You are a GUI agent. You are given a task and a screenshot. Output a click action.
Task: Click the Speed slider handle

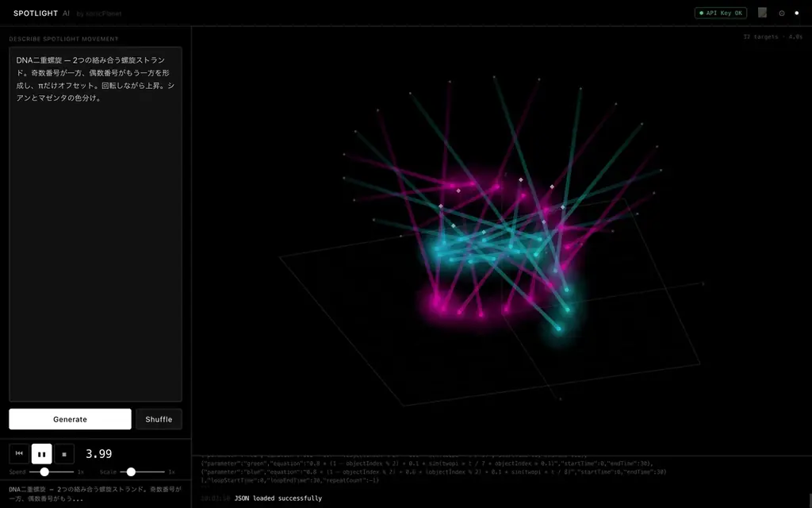tap(44, 471)
